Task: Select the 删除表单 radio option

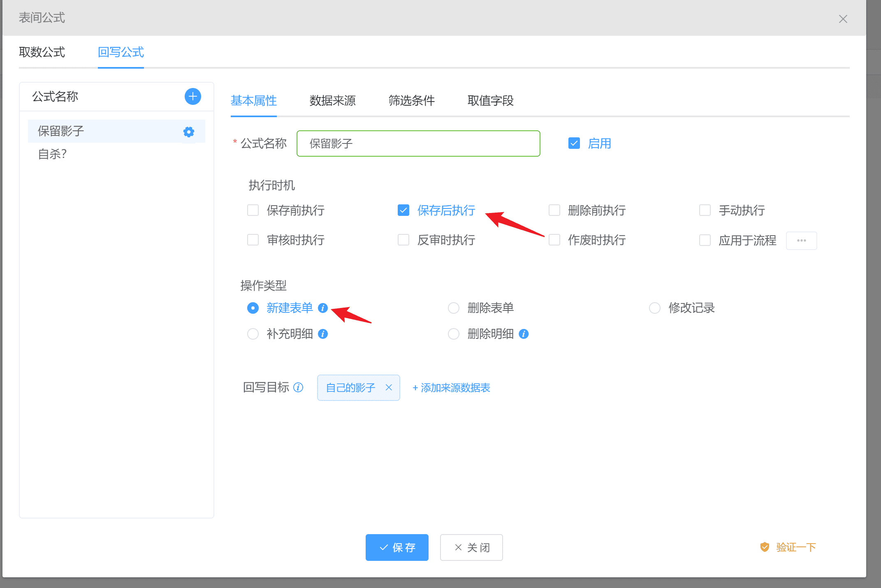Action: coord(454,308)
